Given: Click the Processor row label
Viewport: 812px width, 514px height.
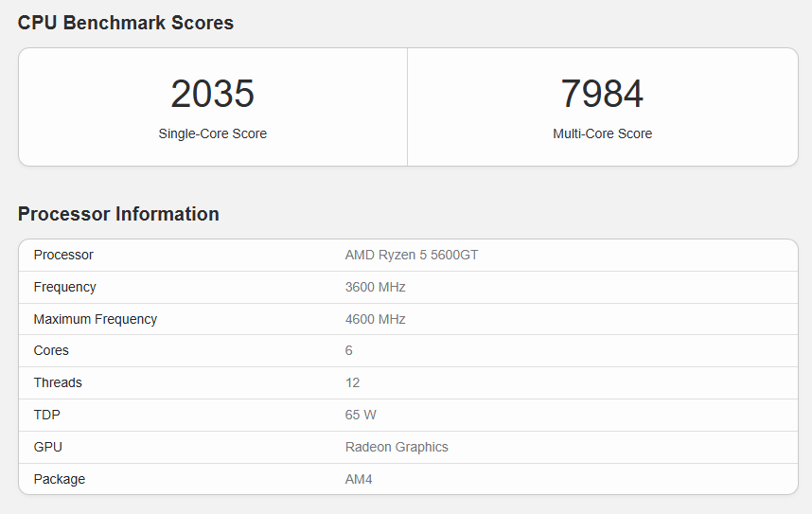Looking at the screenshot, I should [x=63, y=255].
